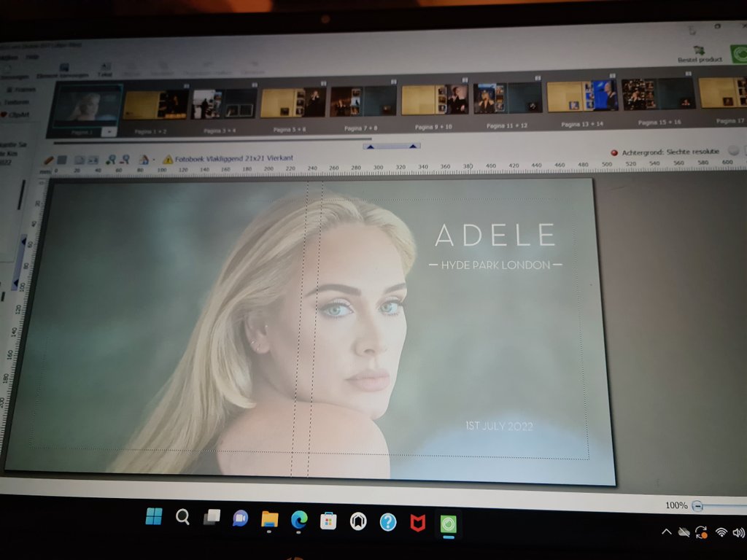747x560 pixels.
Task: Open the dropdown button under Pagina 1 thumbnail
Action: (x=109, y=132)
